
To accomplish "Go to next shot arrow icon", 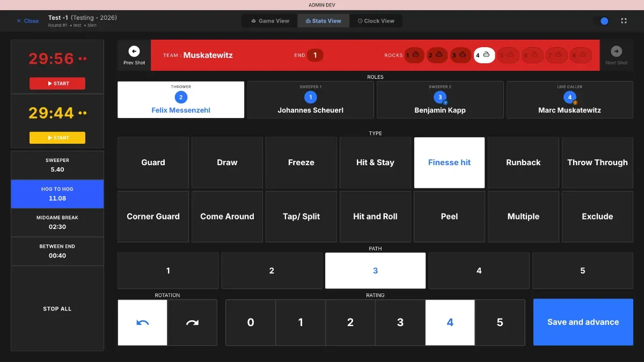I will 616,51.
